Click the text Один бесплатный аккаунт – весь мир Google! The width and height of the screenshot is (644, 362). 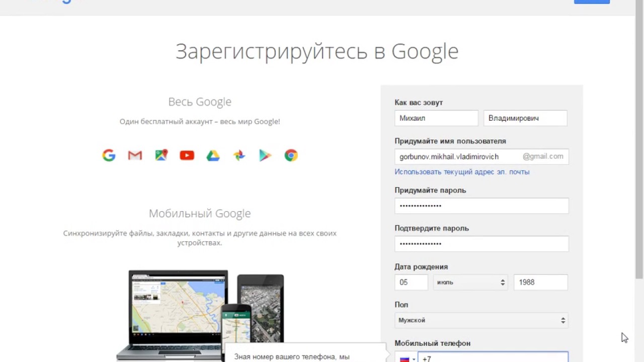click(200, 122)
